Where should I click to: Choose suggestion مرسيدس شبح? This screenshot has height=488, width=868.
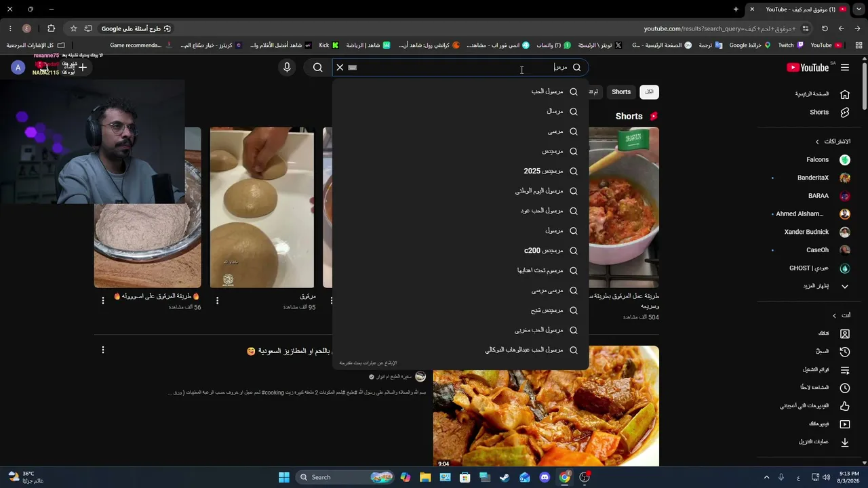click(x=461, y=310)
